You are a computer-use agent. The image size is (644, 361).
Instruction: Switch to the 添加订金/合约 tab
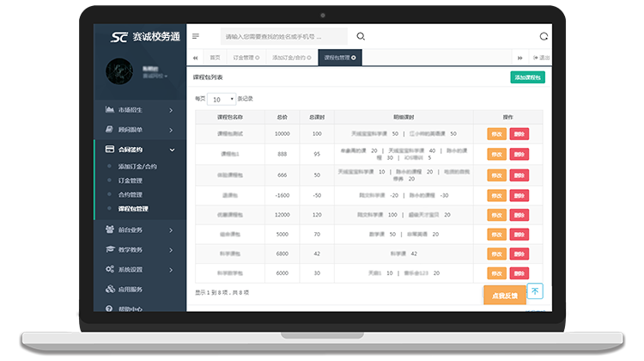click(x=292, y=58)
